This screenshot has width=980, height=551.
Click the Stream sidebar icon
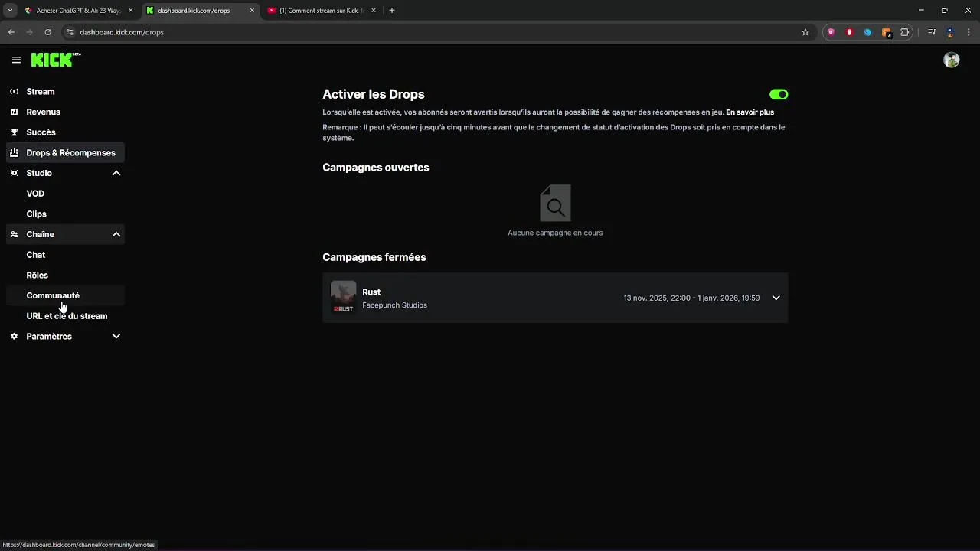pyautogui.click(x=14, y=91)
